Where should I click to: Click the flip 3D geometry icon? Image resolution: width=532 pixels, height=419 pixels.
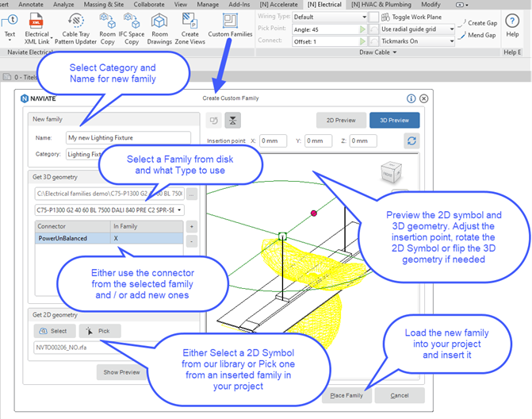[x=233, y=120]
